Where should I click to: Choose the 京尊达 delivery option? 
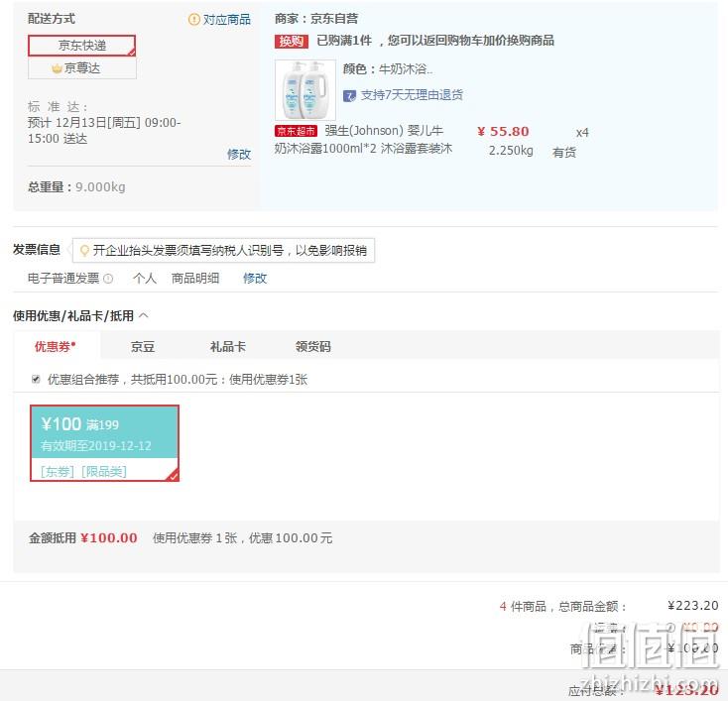click(x=81, y=68)
